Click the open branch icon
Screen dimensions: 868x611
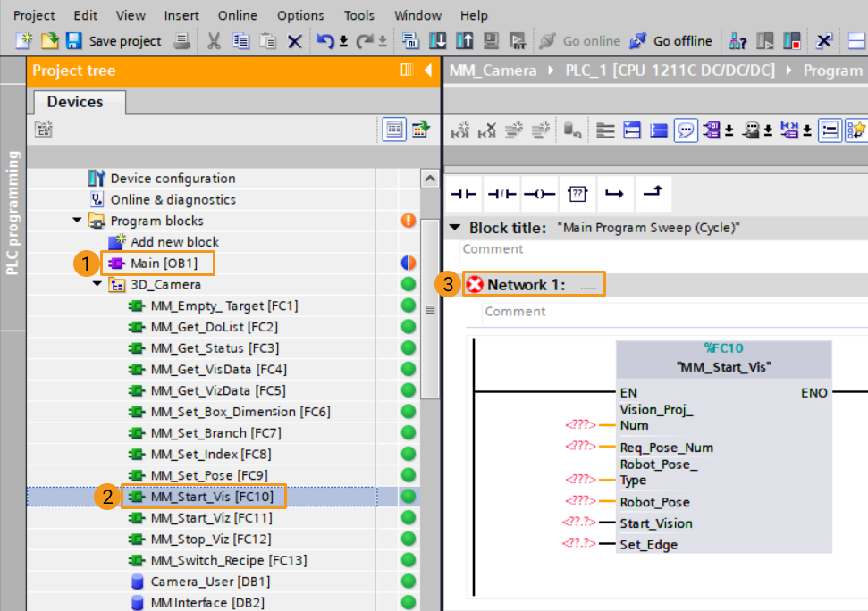614,193
